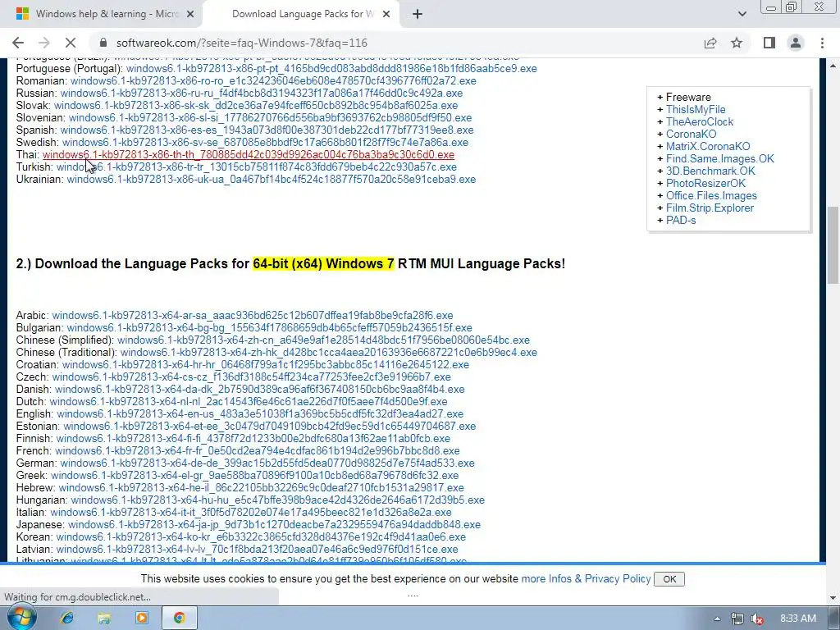
Task: Open the Chrome profile avatar
Action: [x=796, y=43]
